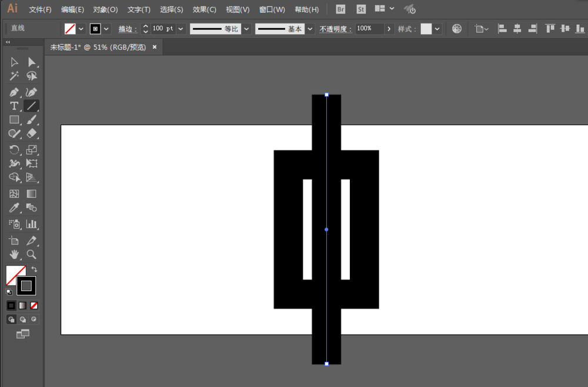Select the Column Graph tool
The height and width of the screenshot is (387, 588).
point(32,224)
